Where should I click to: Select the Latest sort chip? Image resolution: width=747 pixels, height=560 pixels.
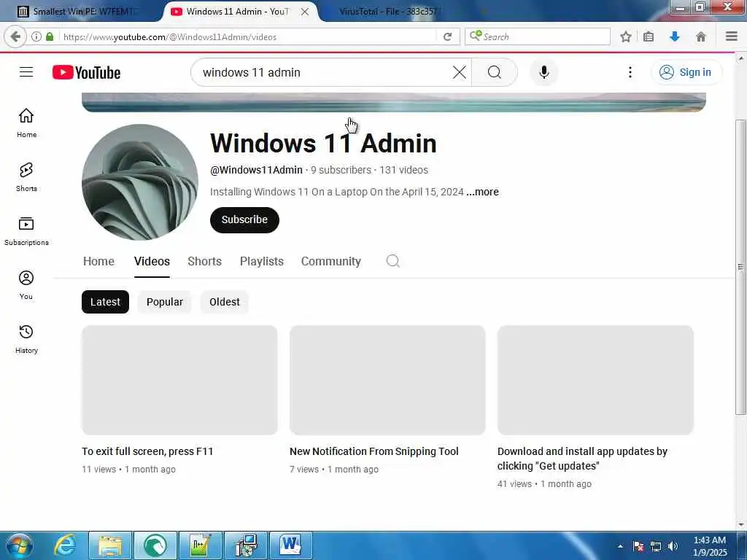click(105, 302)
